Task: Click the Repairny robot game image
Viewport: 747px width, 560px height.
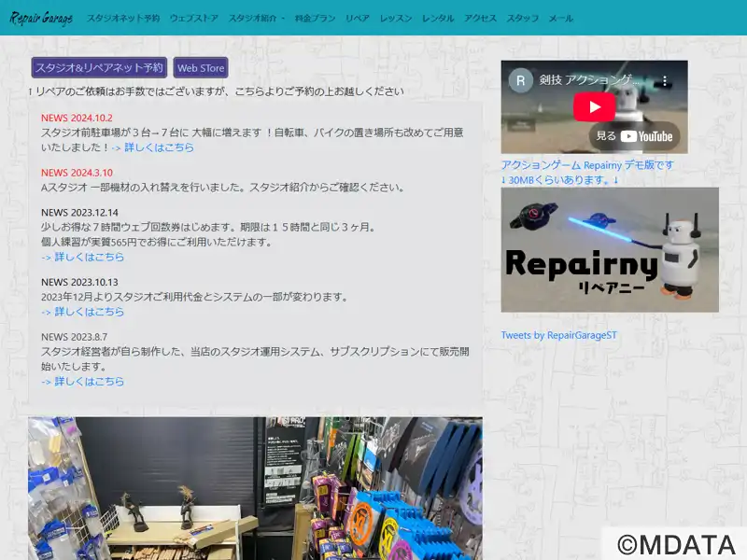Action: click(x=610, y=249)
